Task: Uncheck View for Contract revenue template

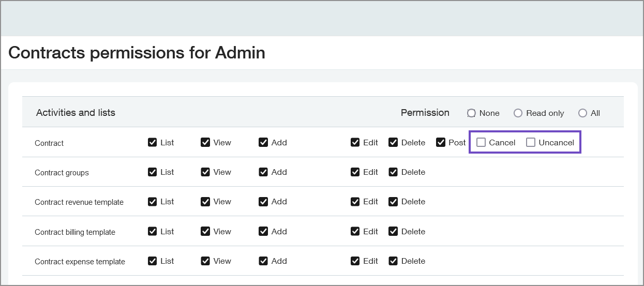Action: [x=205, y=202]
